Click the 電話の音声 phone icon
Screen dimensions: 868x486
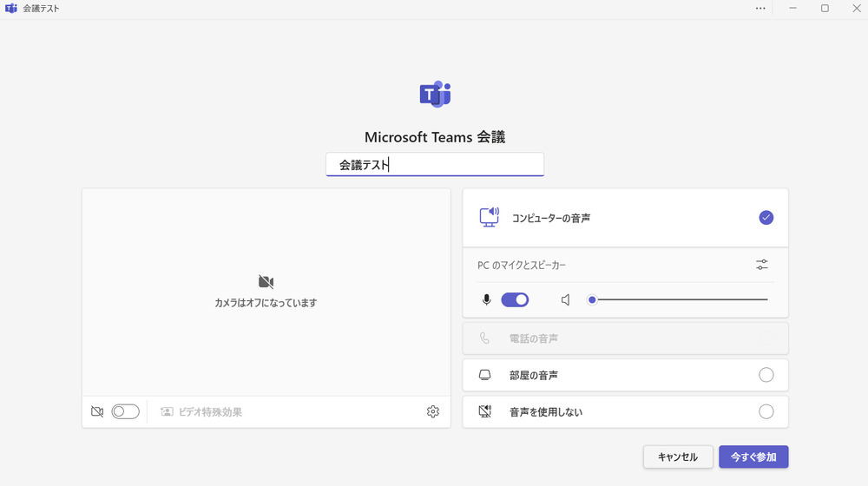tap(484, 338)
